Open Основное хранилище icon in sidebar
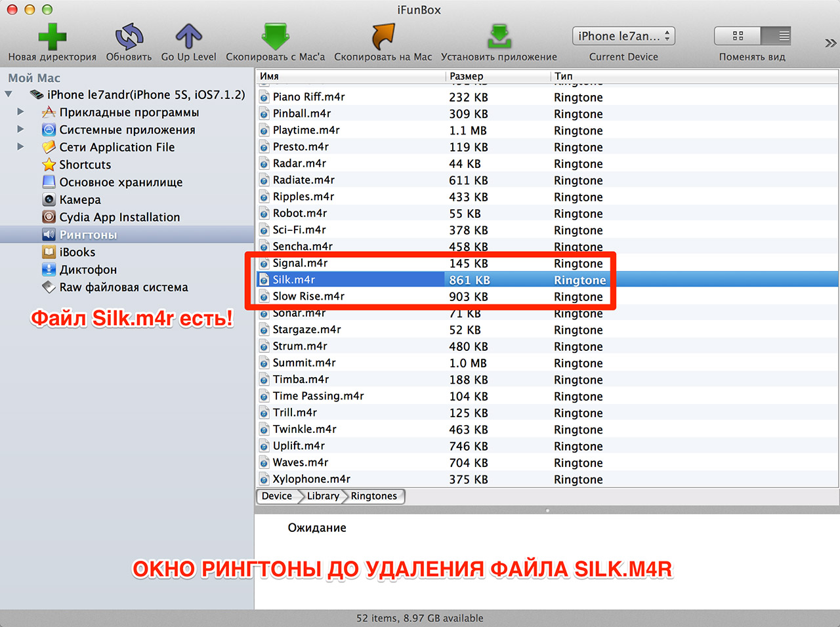Screen dimensions: 840x627 tap(49, 182)
